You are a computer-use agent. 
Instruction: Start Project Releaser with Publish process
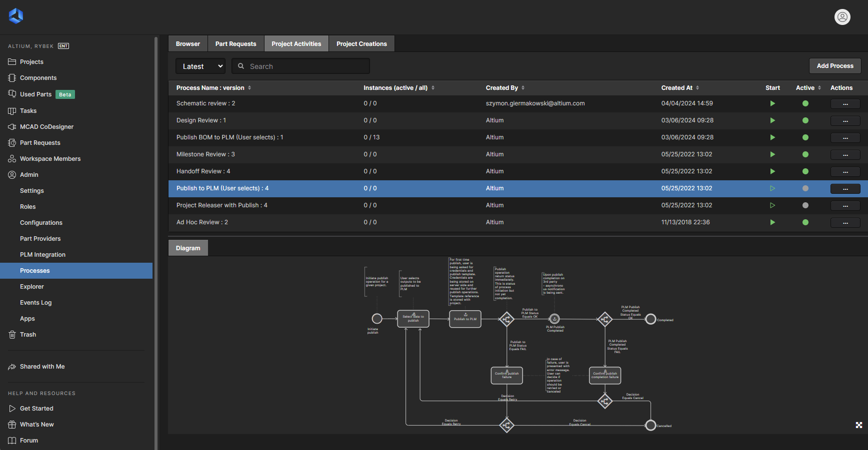772,205
